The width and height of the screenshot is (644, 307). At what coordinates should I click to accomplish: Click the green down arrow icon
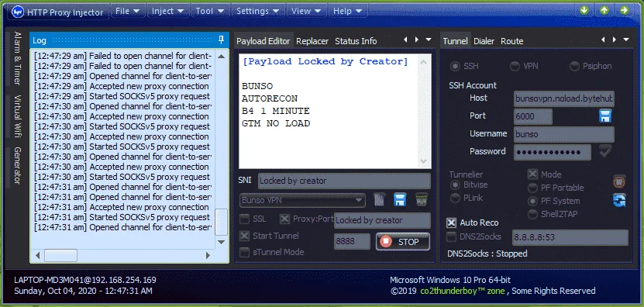[x=584, y=10]
